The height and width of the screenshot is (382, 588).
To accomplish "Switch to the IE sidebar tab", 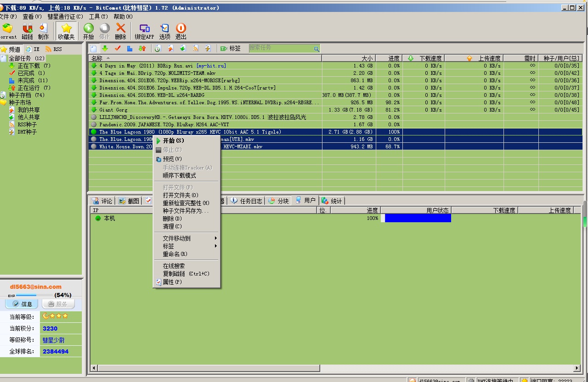I will (33, 49).
